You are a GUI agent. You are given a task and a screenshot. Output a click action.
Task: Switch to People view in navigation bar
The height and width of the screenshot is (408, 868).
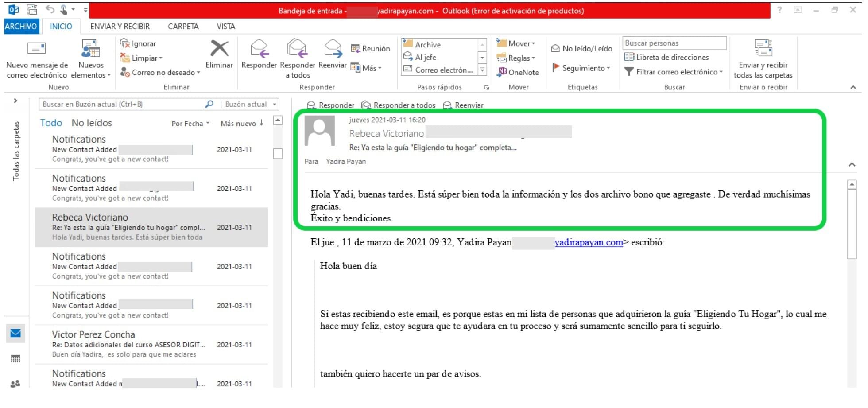click(15, 384)
